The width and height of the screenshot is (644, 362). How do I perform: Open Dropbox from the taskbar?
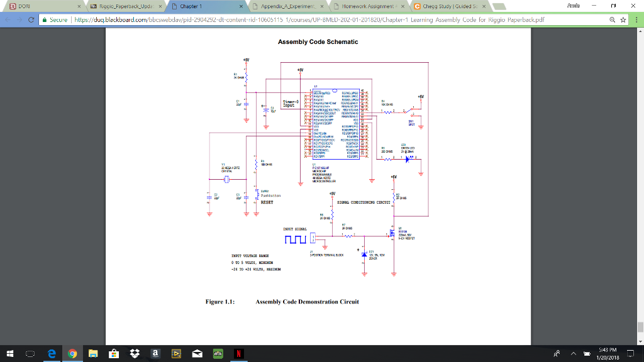coord(133,354)
